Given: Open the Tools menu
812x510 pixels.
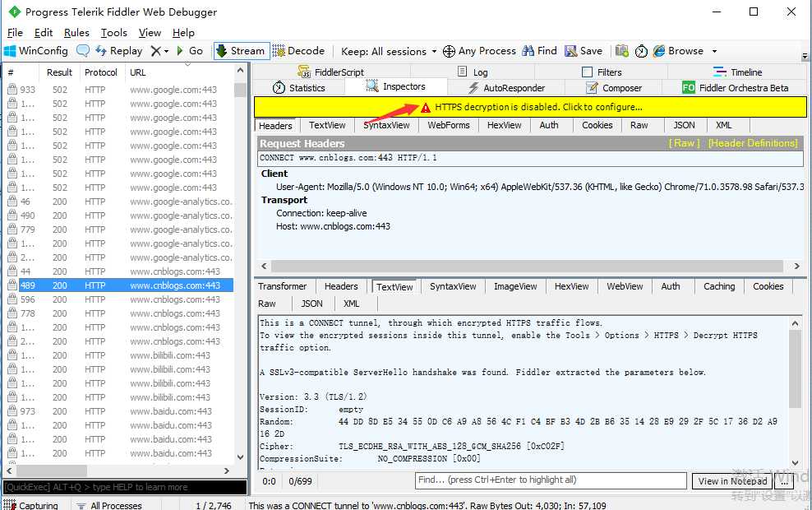Looking at the screenshot, I should click(x=114, y=33).
